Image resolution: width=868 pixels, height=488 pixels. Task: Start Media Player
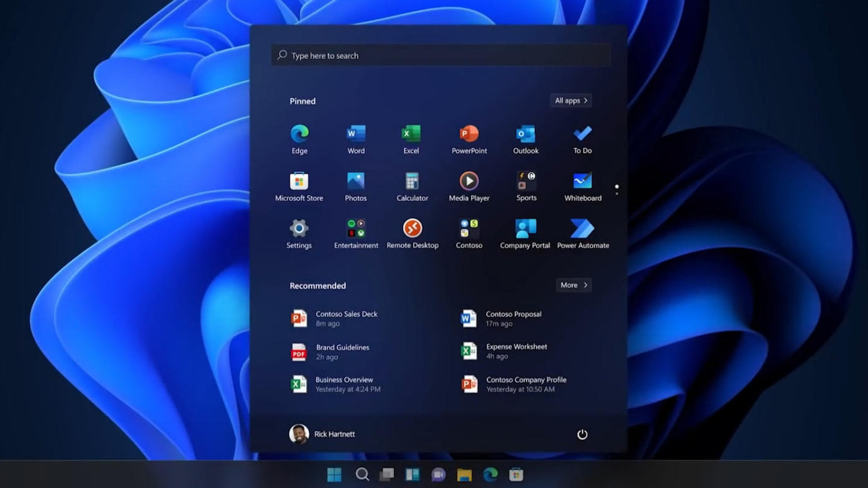pyautogui.click(x=468, y=182)
